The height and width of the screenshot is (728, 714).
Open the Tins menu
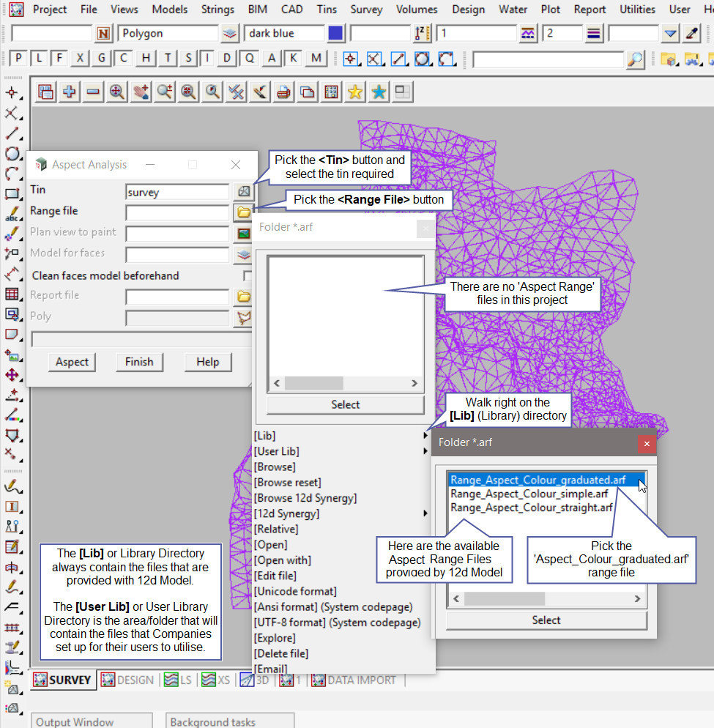click(327, 10)
